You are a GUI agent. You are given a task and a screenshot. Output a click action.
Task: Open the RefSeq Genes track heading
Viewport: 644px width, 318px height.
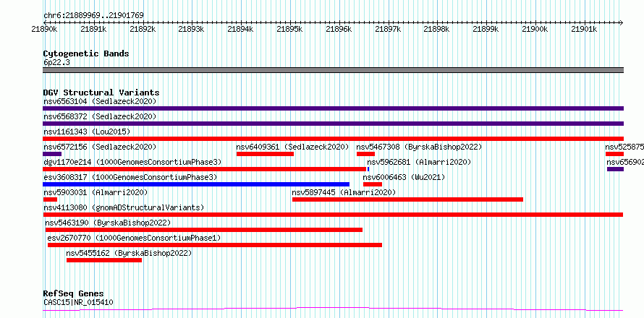[74, 294]
